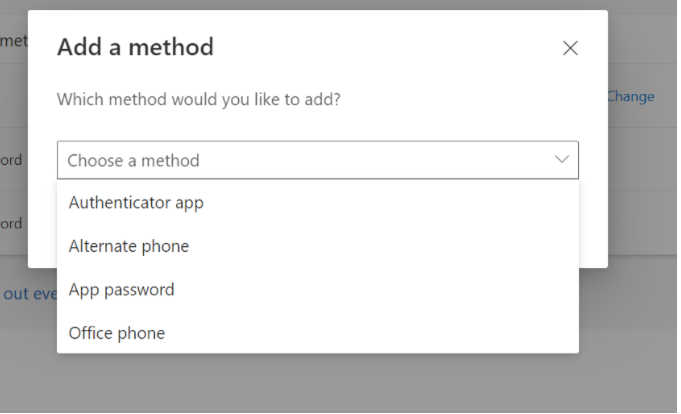Click the Choose a method placeholder text
The height and width of the screenshot is (414, 681).
(134, 161)
